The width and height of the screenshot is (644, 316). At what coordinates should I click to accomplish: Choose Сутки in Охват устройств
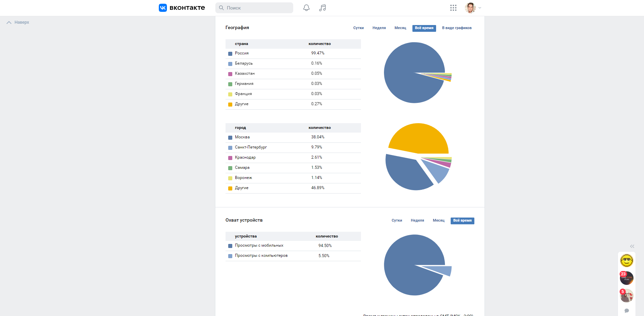(x=396, y=221)
